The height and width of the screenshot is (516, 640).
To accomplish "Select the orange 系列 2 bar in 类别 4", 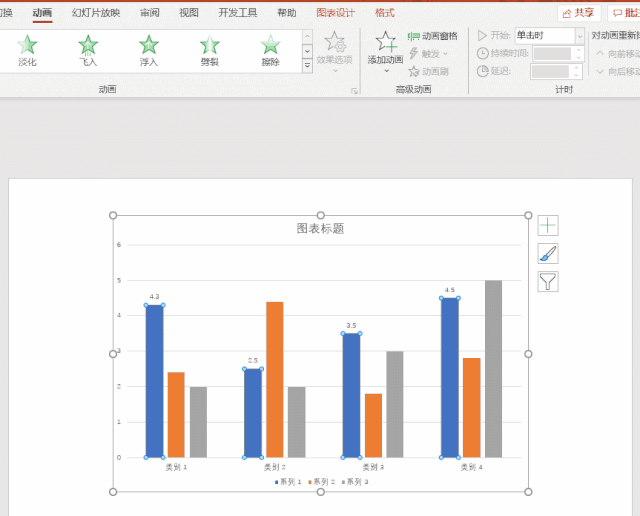I will click(471, 407).
